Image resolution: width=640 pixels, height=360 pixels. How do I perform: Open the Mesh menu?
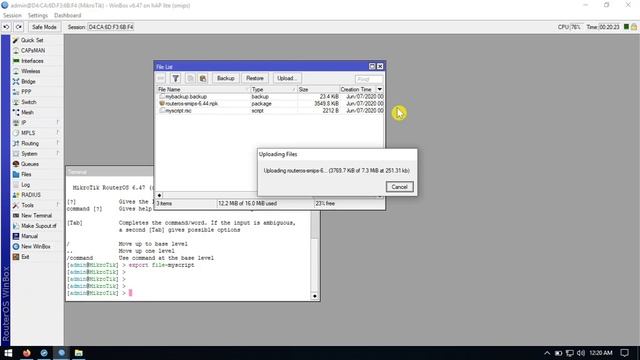(x=27, y=112)
